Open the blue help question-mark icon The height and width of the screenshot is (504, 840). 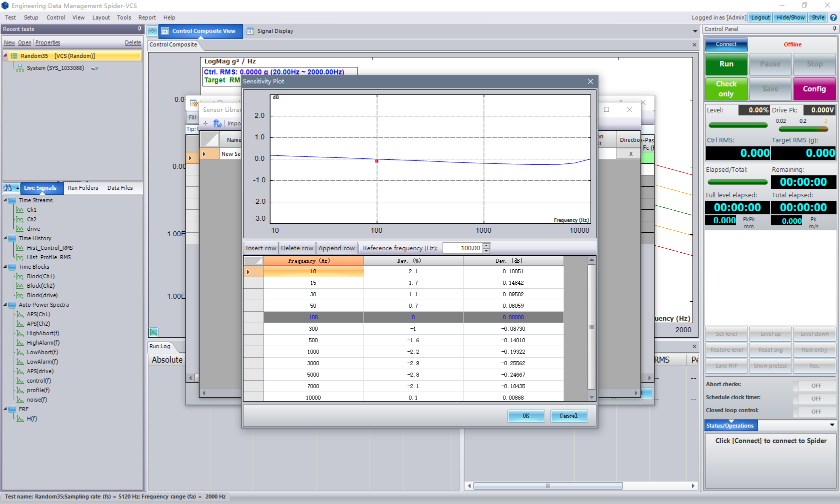coord(833,17)
